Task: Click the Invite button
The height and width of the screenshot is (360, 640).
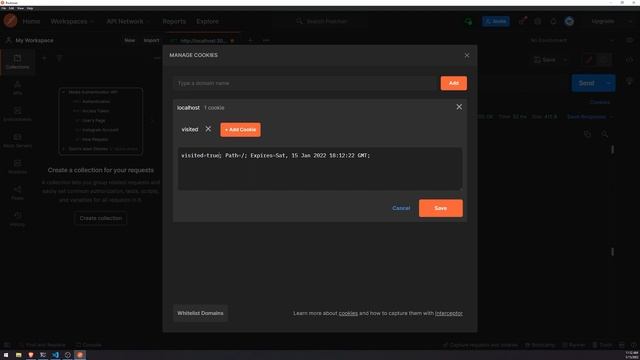Action: pos(496,21)
